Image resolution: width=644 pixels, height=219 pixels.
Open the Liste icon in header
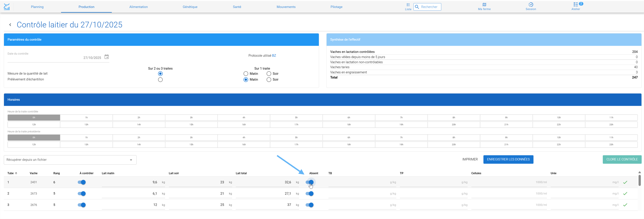408,7
